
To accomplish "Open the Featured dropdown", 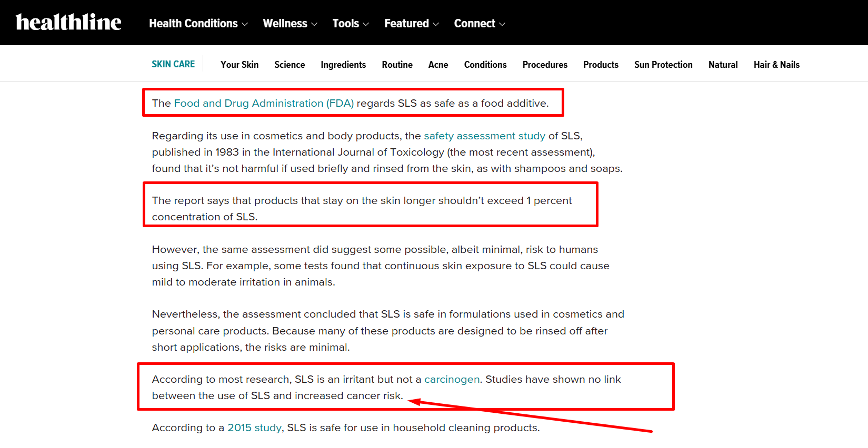I will (x=412, y=24).
